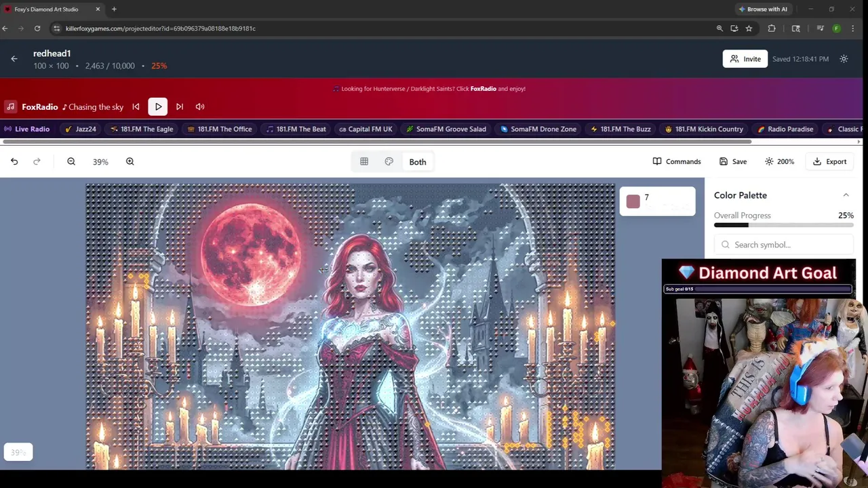Choose Capital FM UK station

[x=366, y=129]
